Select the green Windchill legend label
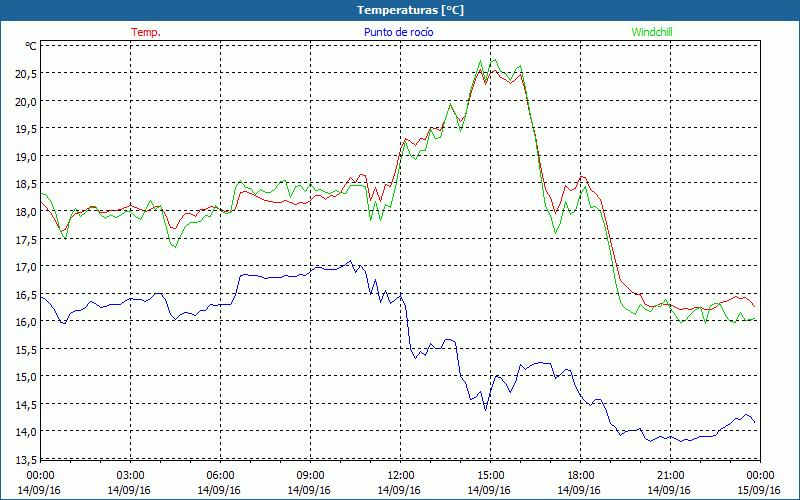 (x=652, y=32)
